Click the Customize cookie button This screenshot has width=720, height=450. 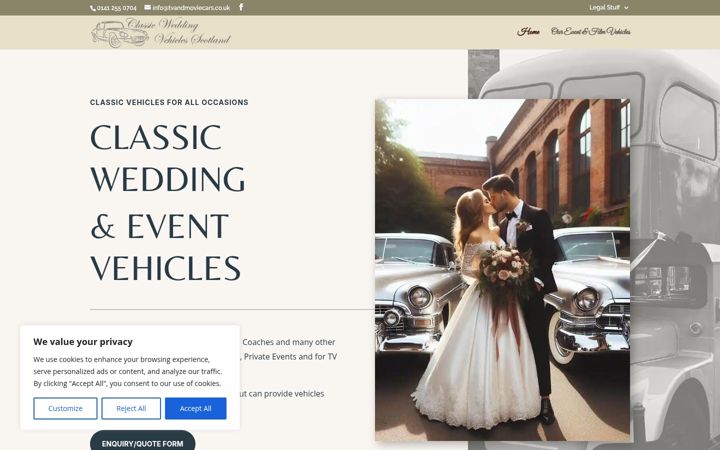pos(65,408)
